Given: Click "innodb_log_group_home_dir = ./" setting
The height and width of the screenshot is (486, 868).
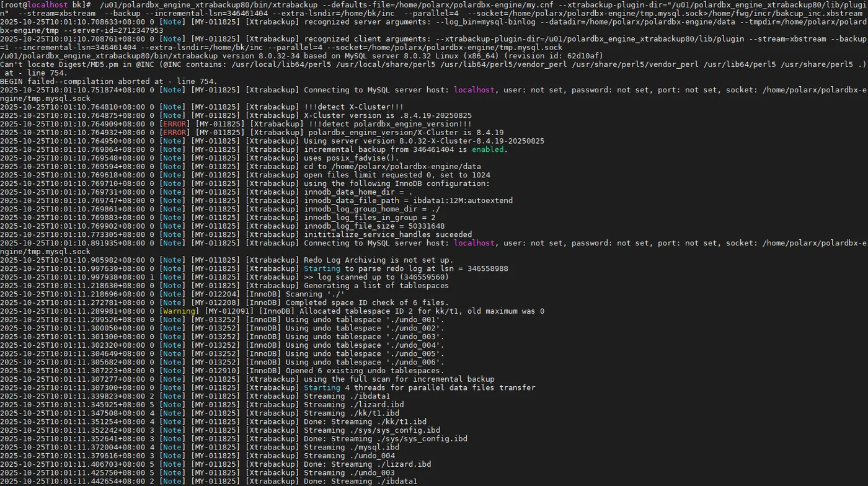Looking at the screenshot, I should pyautogui.click(x=372, y=209).
